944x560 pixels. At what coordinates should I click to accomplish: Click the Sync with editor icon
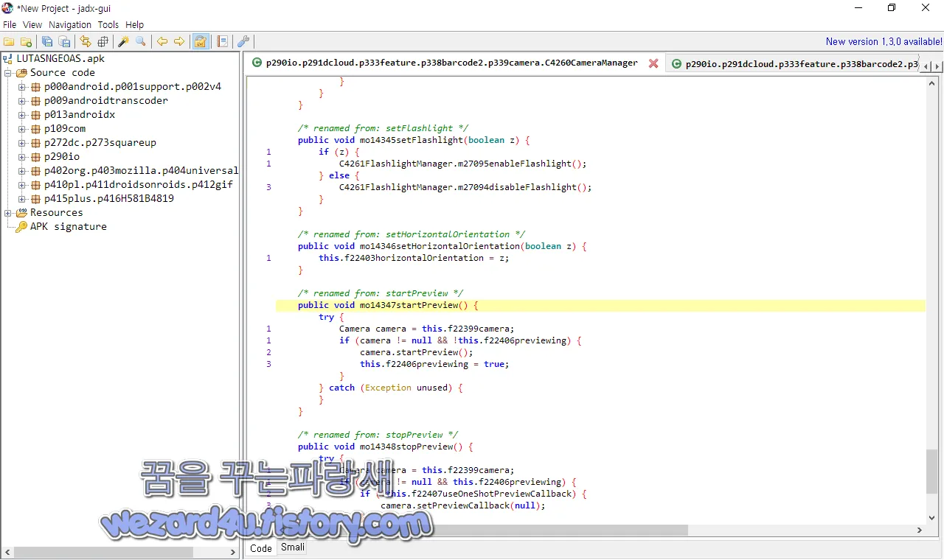(x=86, y=42)
